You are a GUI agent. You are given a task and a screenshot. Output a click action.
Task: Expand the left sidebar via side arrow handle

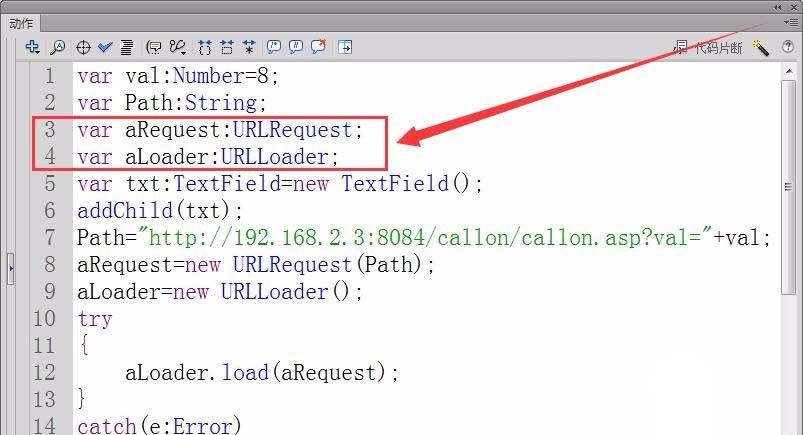click(x=11, y=268)
